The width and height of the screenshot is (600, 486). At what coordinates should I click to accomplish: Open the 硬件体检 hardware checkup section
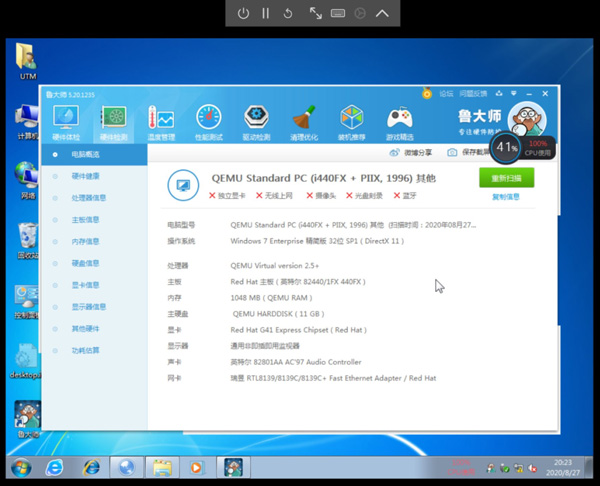[66, 122]
